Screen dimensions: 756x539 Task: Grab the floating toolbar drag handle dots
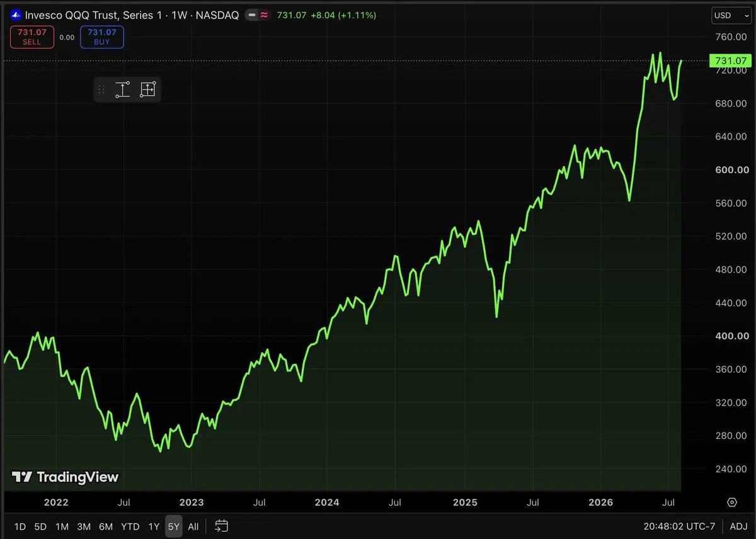(101, 89)
